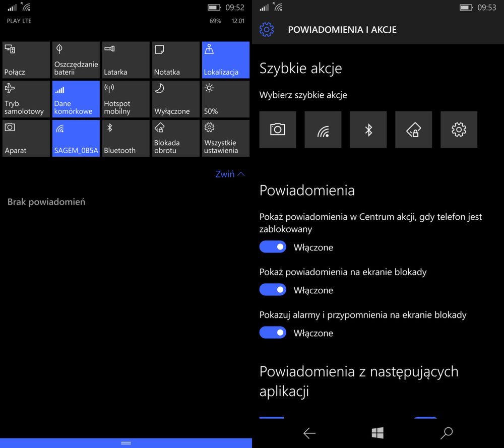
Task: Tap the quiet hours Wyłączone moon tile
Action: coord(175,99)
